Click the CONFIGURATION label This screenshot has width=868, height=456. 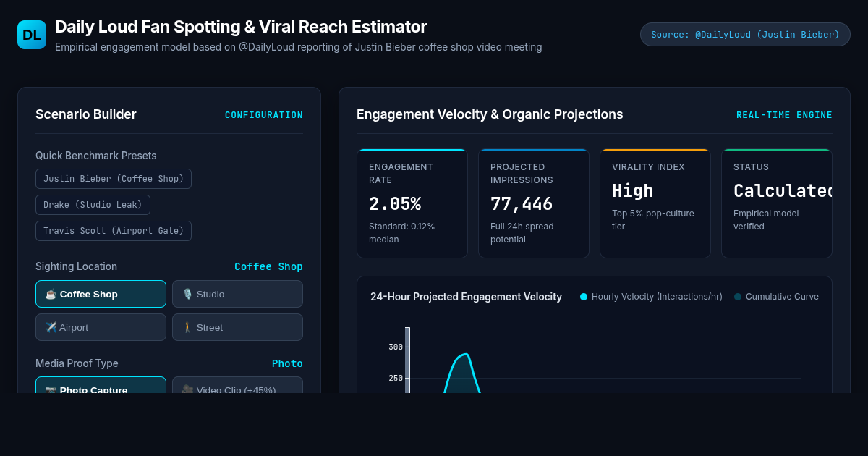click(264, 115)
